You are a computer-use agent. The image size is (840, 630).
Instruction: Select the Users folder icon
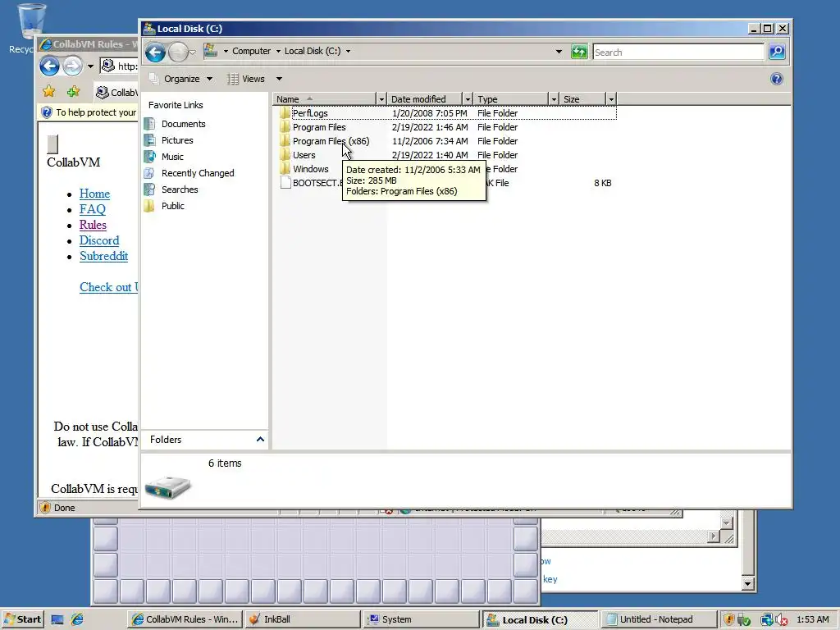point(285,155)
